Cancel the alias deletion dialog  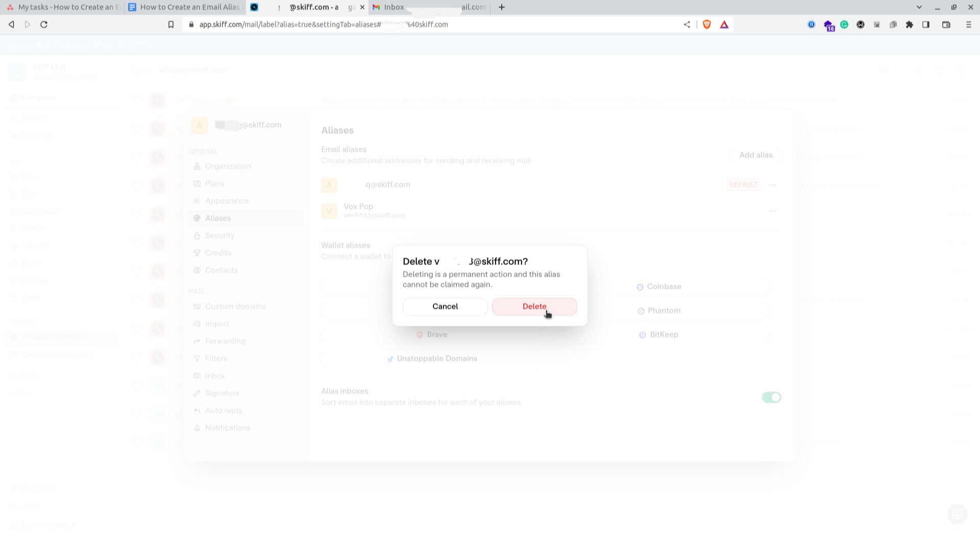coord(445,306)
